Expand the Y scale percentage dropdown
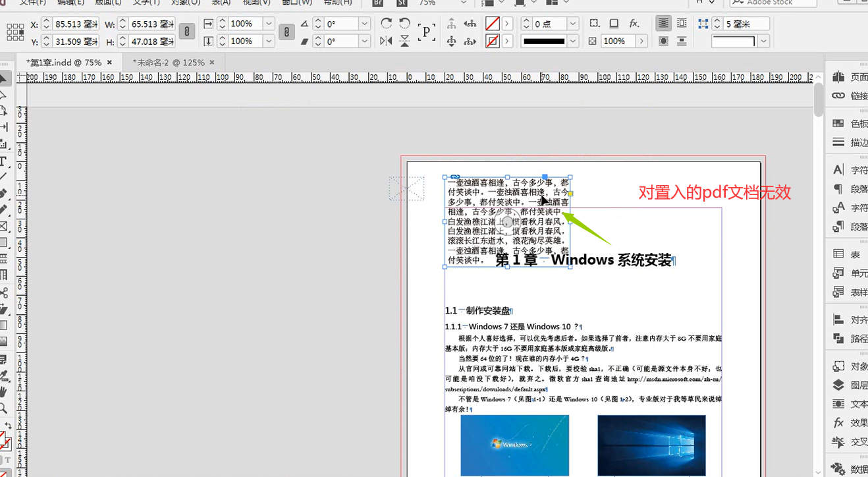Viewport: 868px width, 477px height. pyautogui.click(x=268, y=41)
